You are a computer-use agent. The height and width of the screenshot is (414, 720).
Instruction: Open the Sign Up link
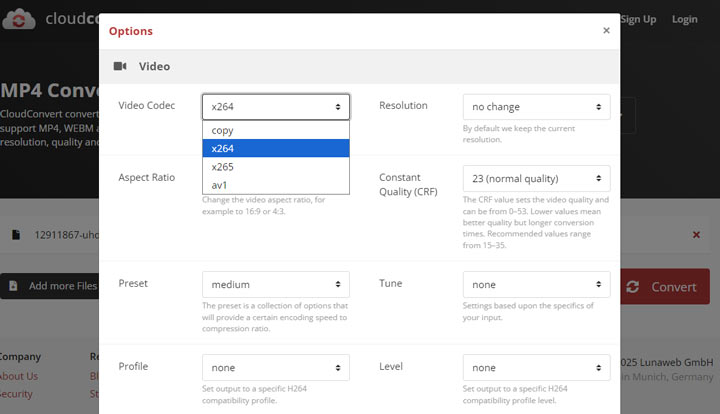click(x=638, y=19)
